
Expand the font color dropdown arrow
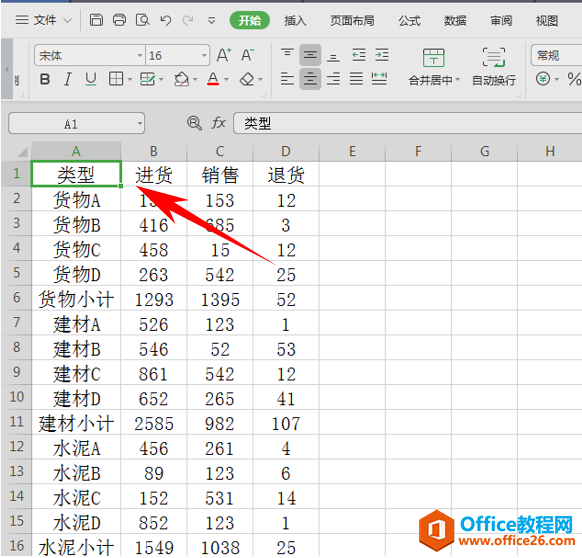226,79
